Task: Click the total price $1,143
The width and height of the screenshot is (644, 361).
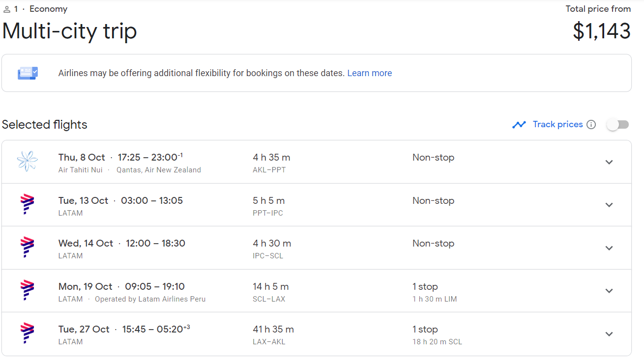Action: [602, 31]
